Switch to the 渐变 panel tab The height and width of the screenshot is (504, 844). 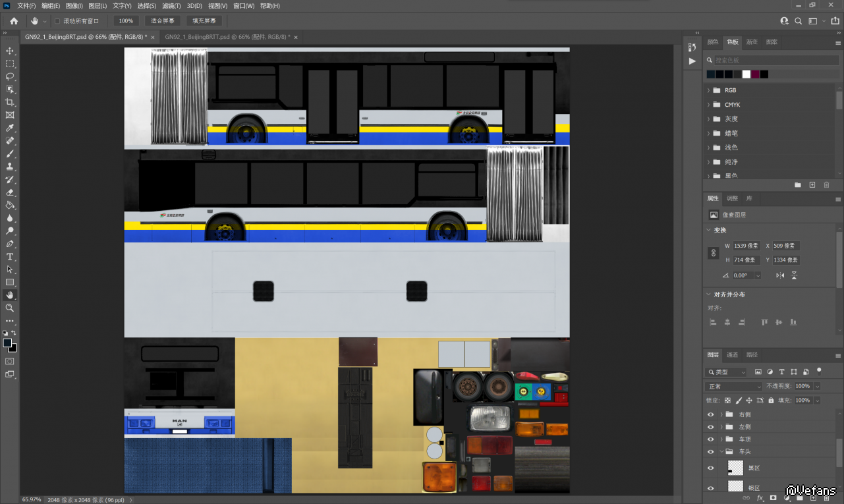[x=752, y=42]
